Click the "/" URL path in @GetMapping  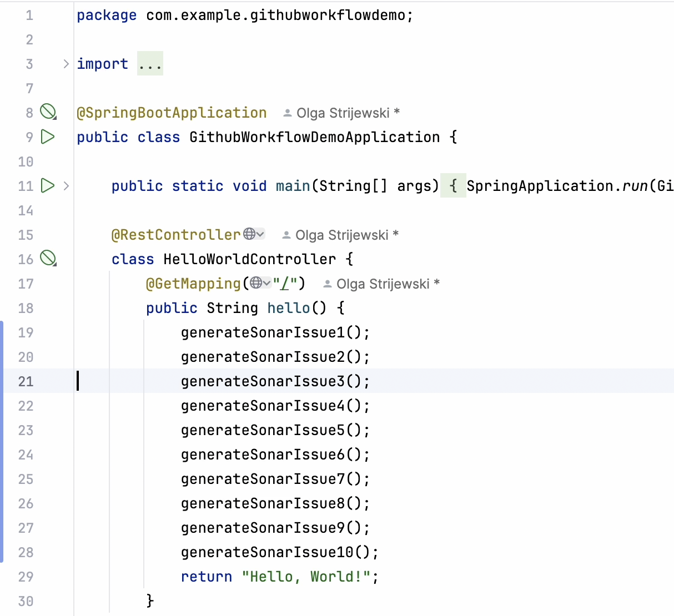pyautogui.click(x=286, y=284)
